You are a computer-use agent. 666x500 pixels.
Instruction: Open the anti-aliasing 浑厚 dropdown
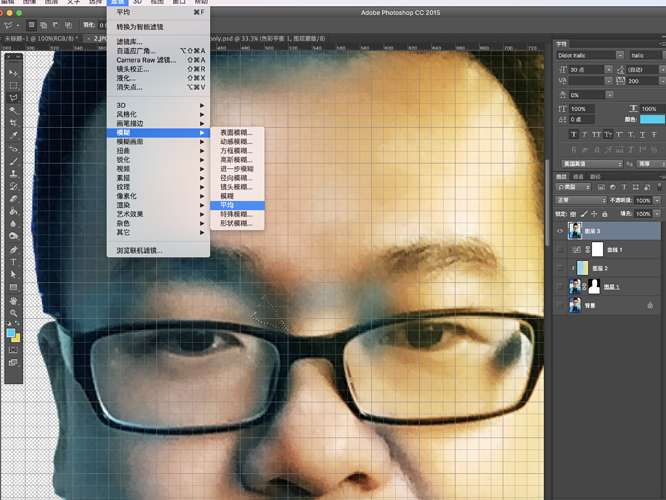[x=650, y=164]
